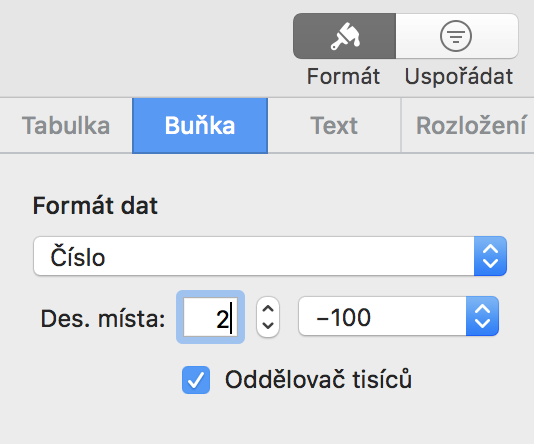Click the Des. místa: label
Image resolution: width=534 pixels, height=444 pixels.
(x=103, y=319)
